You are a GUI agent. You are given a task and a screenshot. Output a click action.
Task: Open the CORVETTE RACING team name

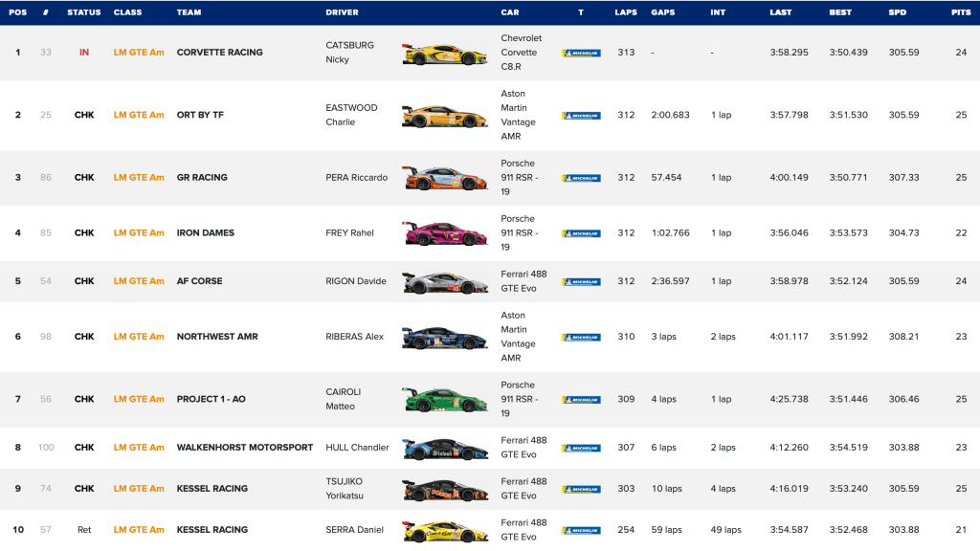[x=219, y=53]
